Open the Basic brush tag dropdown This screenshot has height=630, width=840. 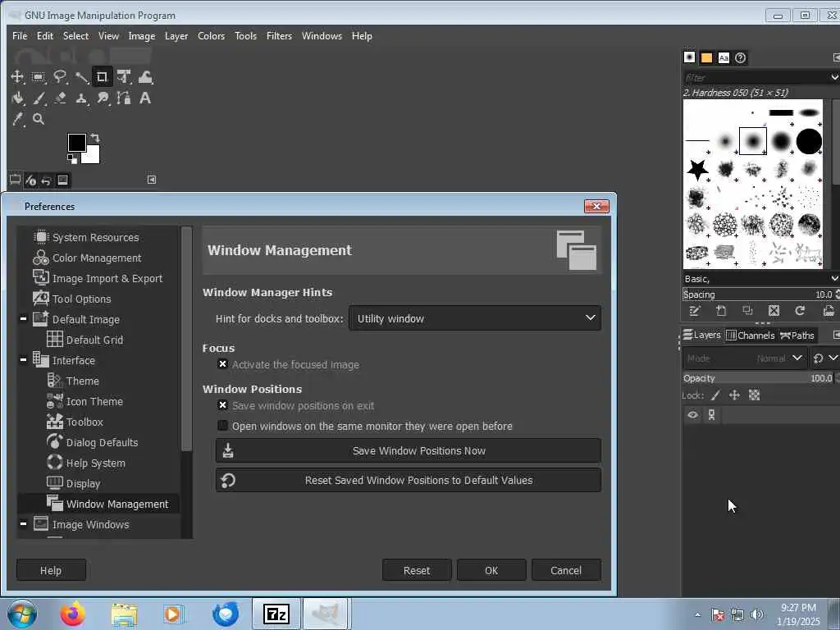pos(834,279)
